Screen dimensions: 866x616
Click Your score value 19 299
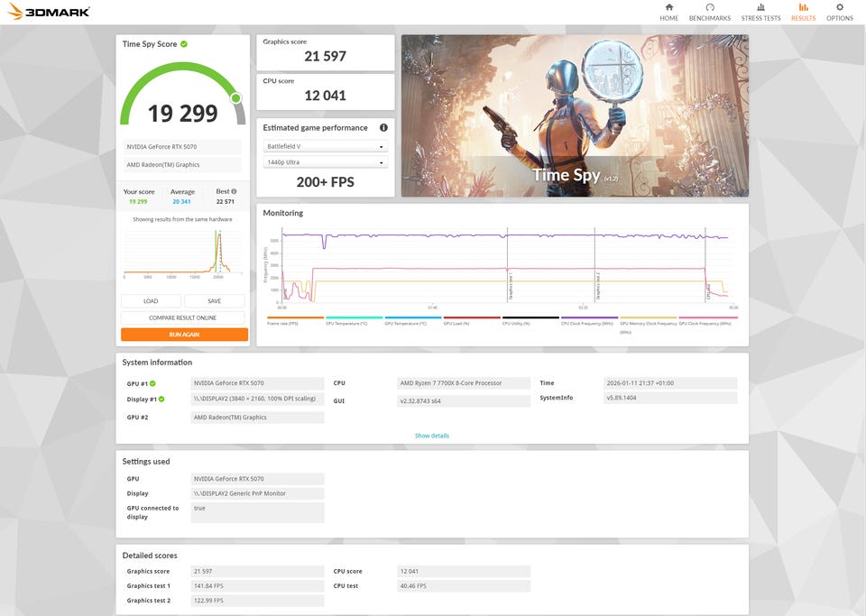coord(138,201)
